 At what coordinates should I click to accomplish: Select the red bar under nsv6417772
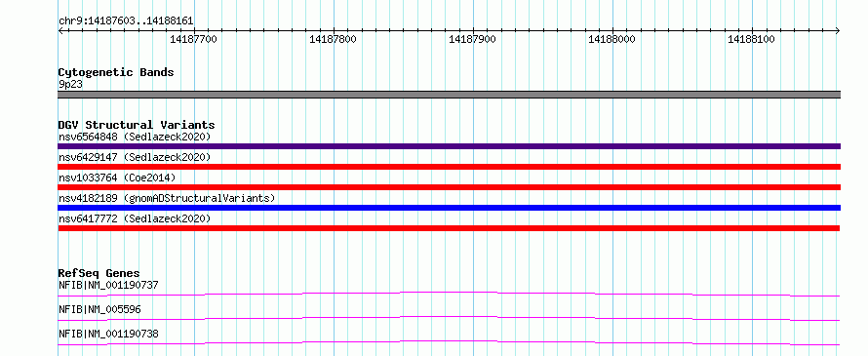[x=449, y=228]
